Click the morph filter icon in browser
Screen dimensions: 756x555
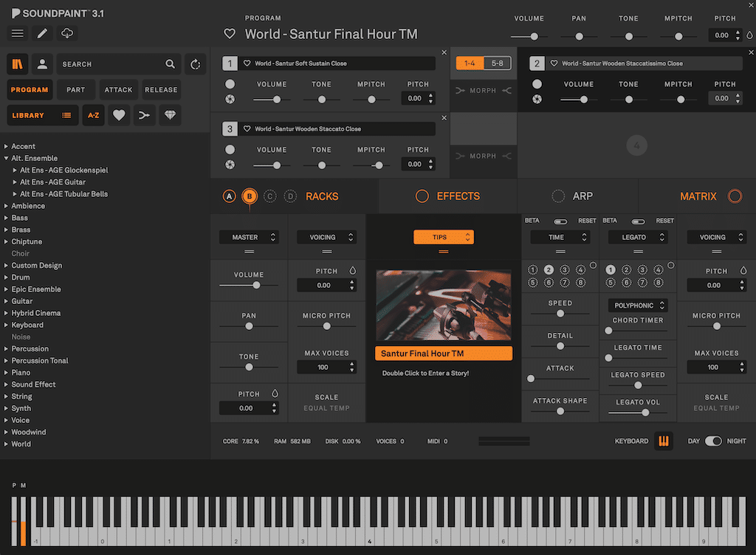point(144,115)
